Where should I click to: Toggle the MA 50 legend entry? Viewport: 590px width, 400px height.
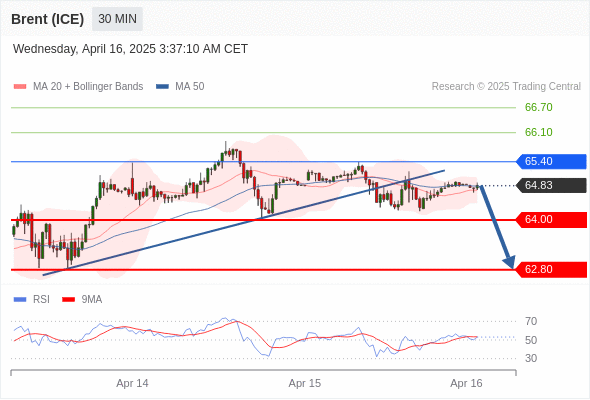coord(180,87)
